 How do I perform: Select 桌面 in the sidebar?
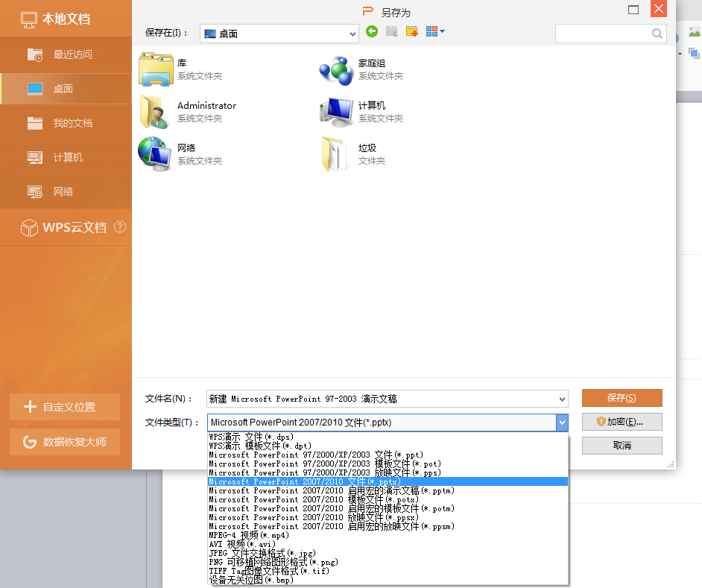(x=66, y=89)
